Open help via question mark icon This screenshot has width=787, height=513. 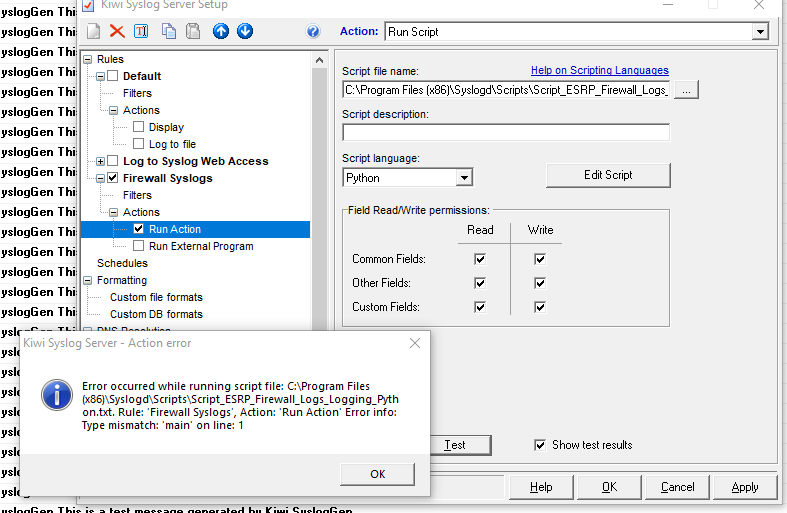click(313, 32)
